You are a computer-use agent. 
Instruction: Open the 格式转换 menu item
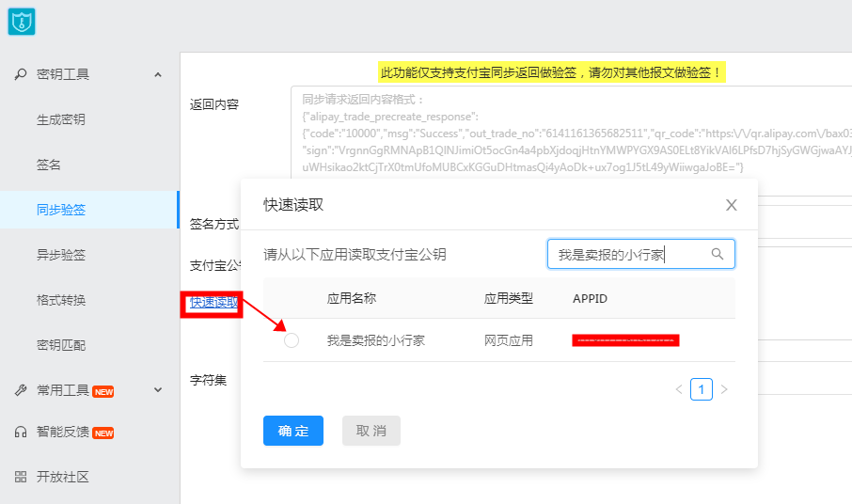tap(61, 300)
